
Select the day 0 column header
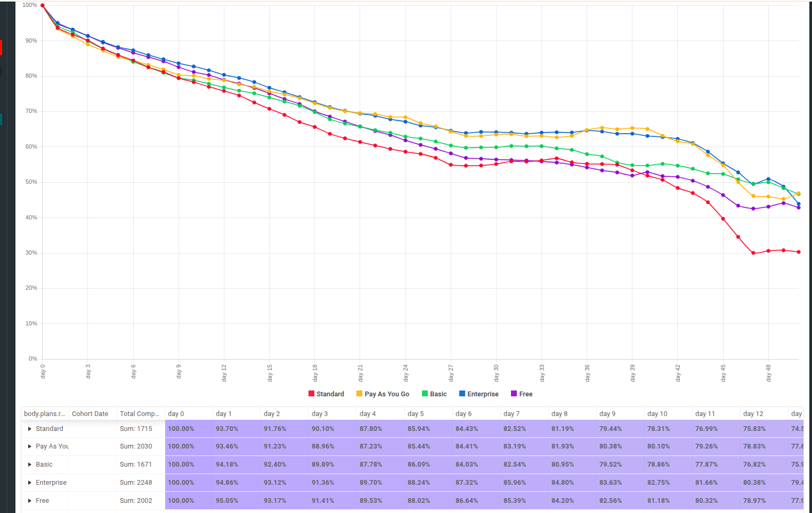[175, 413]
